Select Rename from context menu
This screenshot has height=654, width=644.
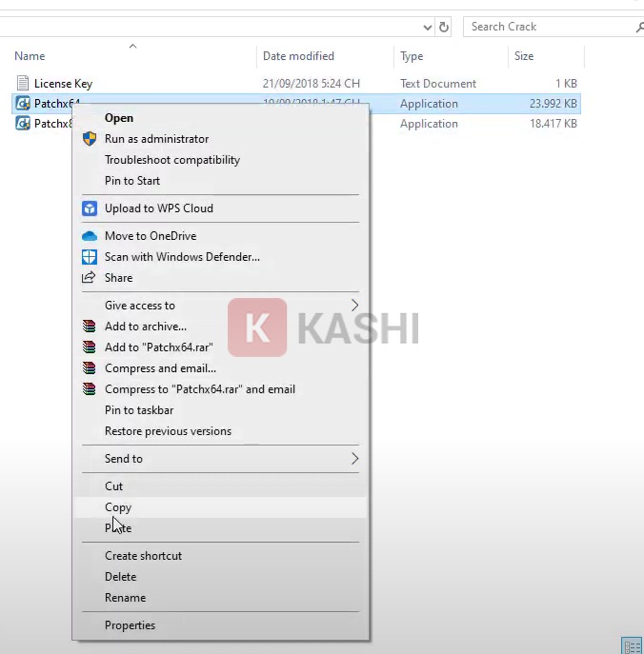pos(125,598)
